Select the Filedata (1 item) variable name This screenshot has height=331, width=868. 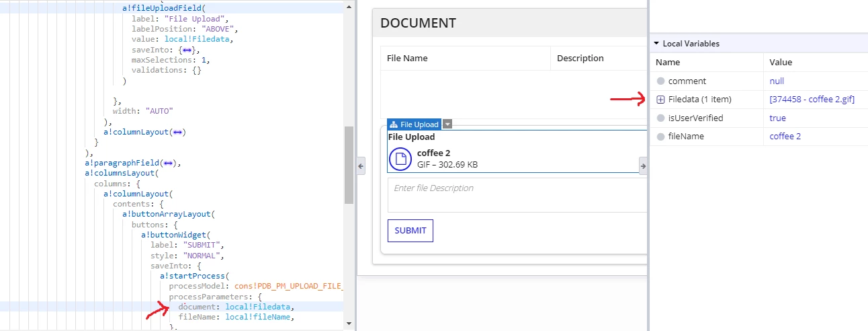pos(700,100)
